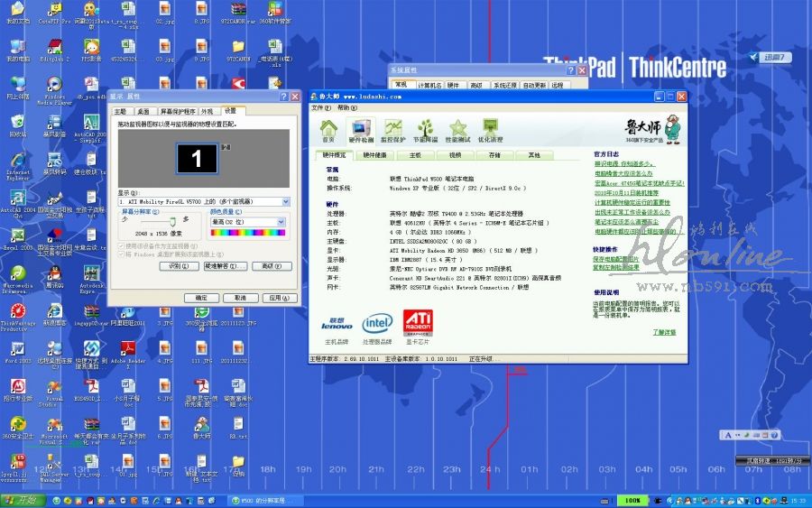Click the Windows 开始 Start button
This screenshot has width=812, height=508.
pos(20,500)
